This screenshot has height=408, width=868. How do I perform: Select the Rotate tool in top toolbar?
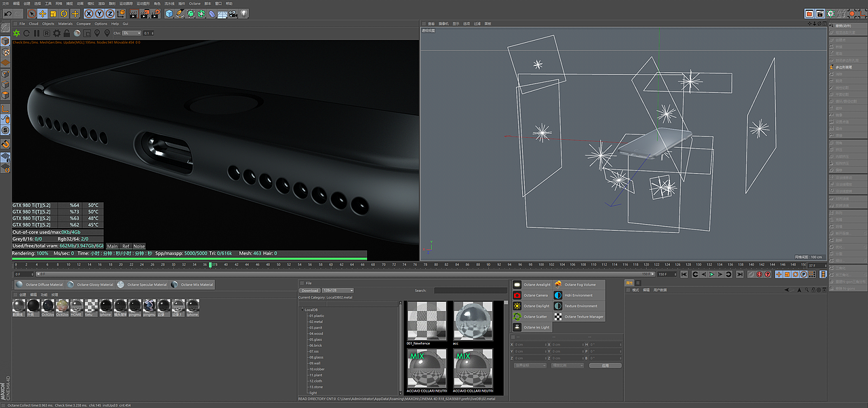pyautogui.click(x=64, y=14)
